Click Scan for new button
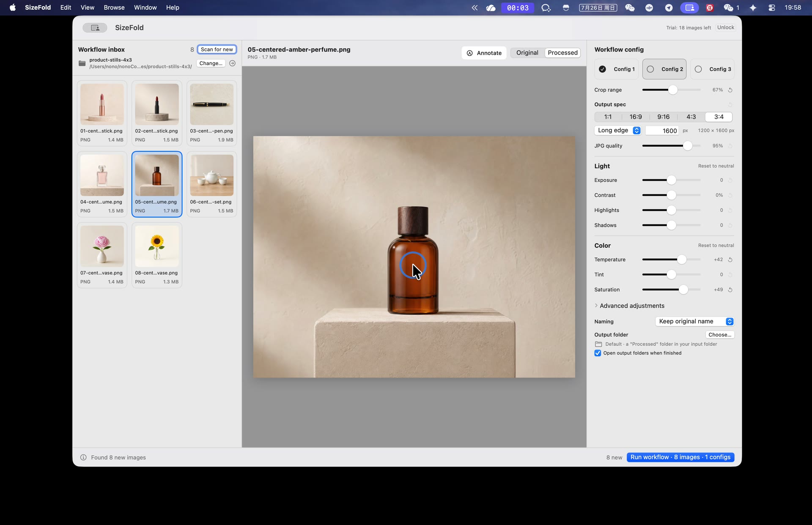812x525 pixels. 217,49
